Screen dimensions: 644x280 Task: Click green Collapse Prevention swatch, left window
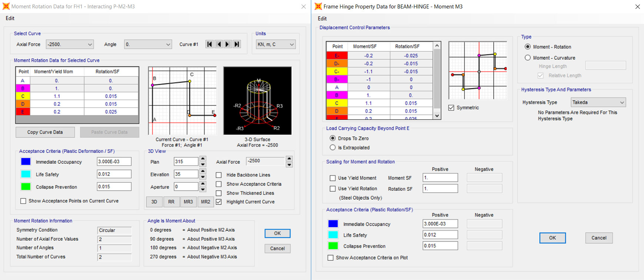(26, 187)
